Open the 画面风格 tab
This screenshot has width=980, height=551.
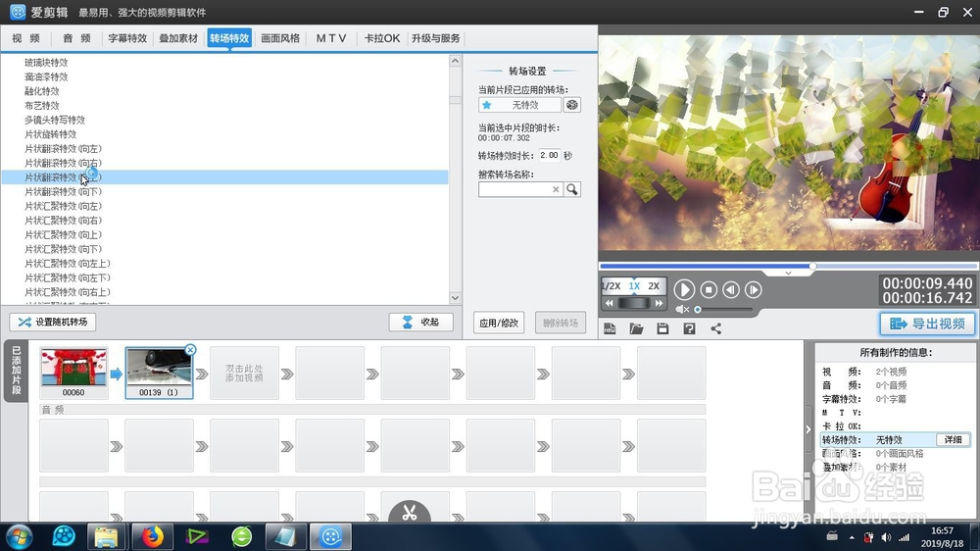pyautogui.click(x=280, y=38)
